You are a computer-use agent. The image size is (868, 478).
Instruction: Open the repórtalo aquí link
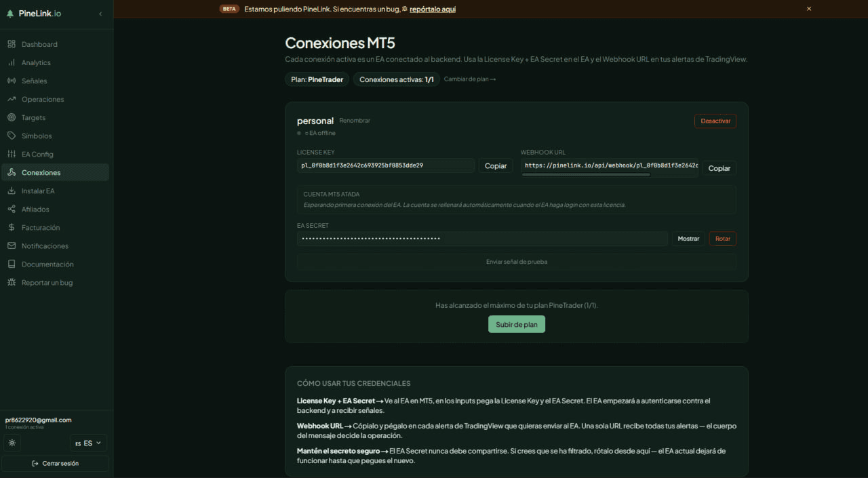tap(433, 9)
